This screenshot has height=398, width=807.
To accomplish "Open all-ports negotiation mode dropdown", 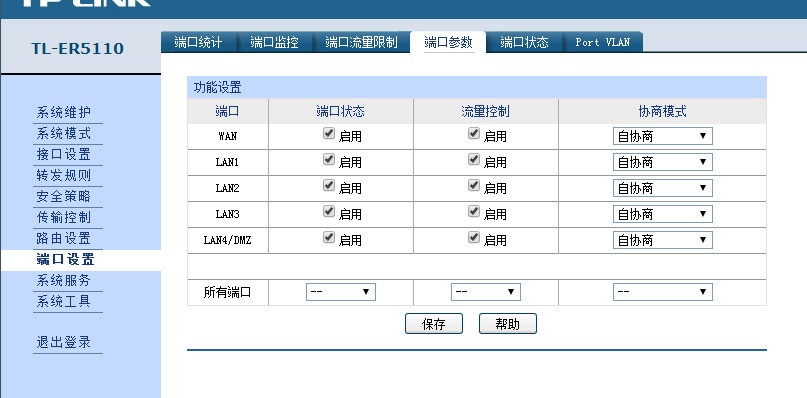I will 662,292.
